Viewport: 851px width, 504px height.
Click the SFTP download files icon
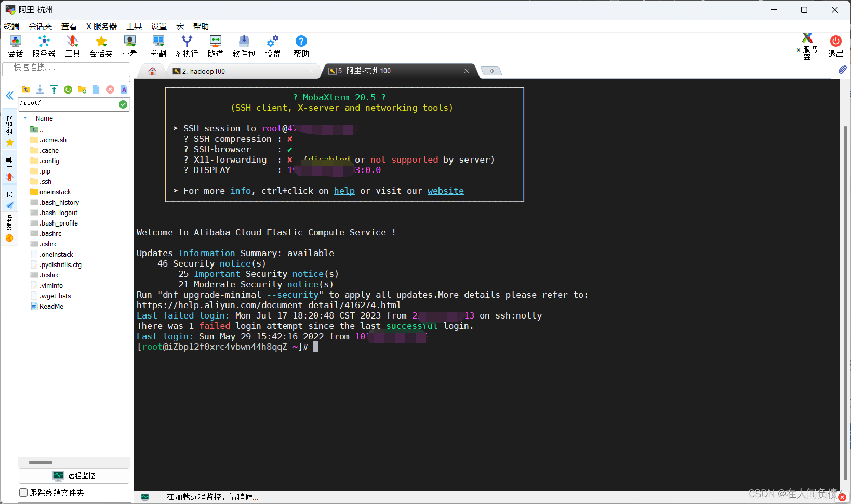point(40,89)
